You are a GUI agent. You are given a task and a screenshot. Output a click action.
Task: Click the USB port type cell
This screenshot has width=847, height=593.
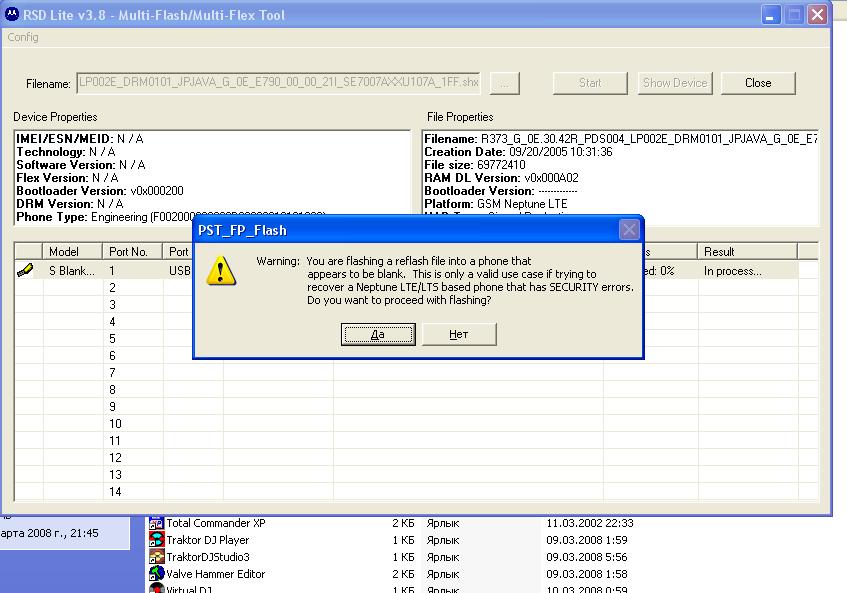179,271
